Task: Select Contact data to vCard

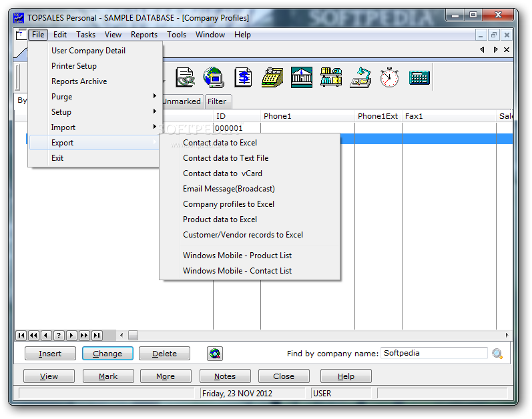Action: pos(250,173)
